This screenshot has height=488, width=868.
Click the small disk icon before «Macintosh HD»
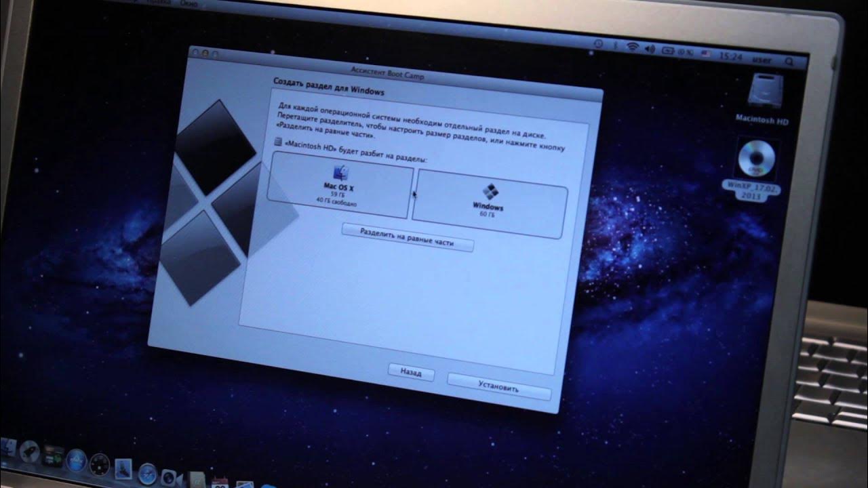[278, 142]
